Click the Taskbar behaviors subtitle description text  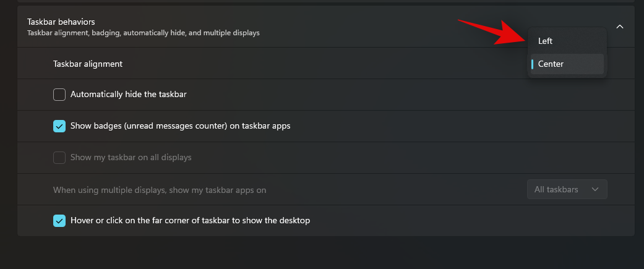[x=143, y=33]
